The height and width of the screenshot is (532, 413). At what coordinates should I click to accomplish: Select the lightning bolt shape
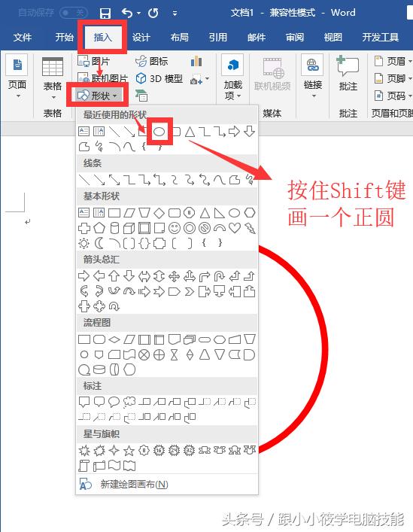pos(250,228)
